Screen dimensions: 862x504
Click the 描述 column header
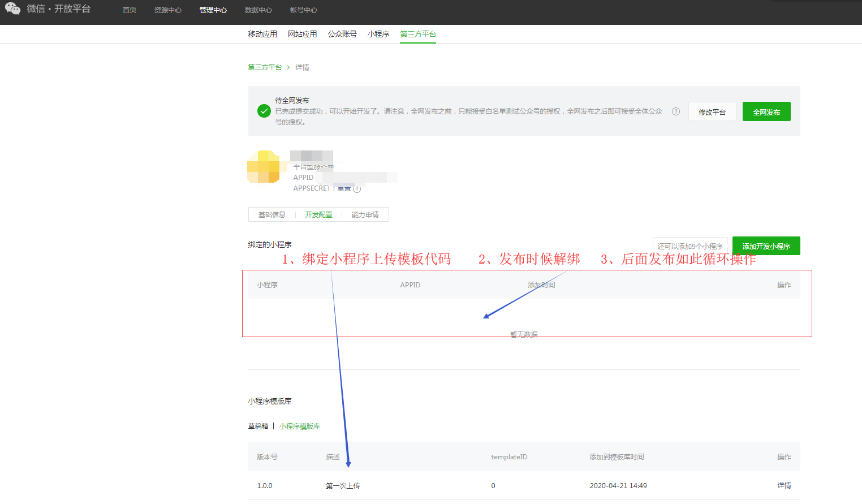pyautogui.click(x=333, y=457)
